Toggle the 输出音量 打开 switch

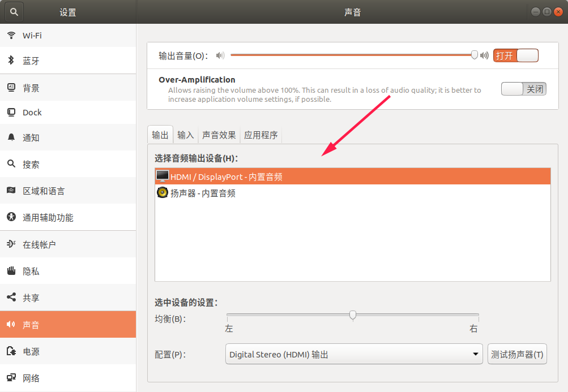(x=515, y=55)
